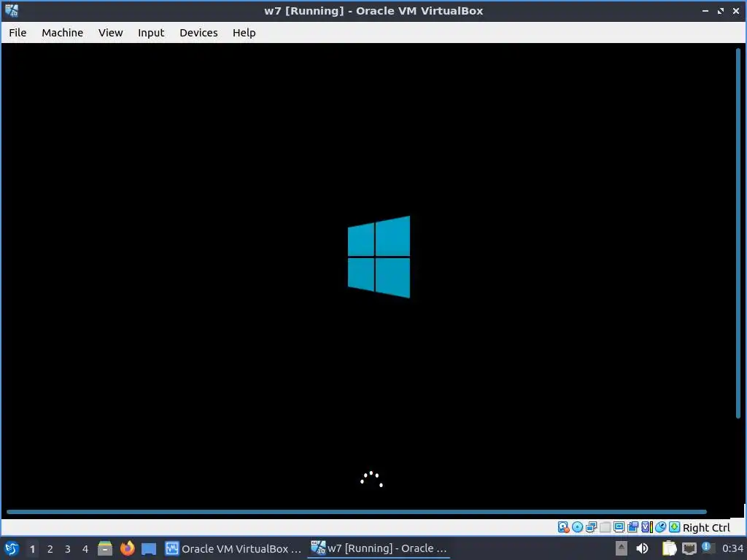
Task: Open the File menu
Action: [18, 32]
